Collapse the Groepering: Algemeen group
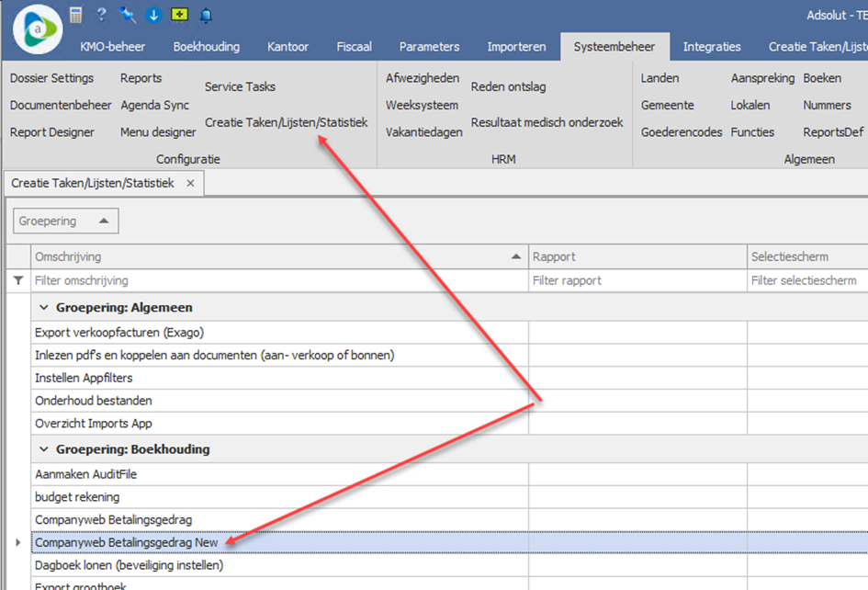The image size is (868, 590). (44, 308)
